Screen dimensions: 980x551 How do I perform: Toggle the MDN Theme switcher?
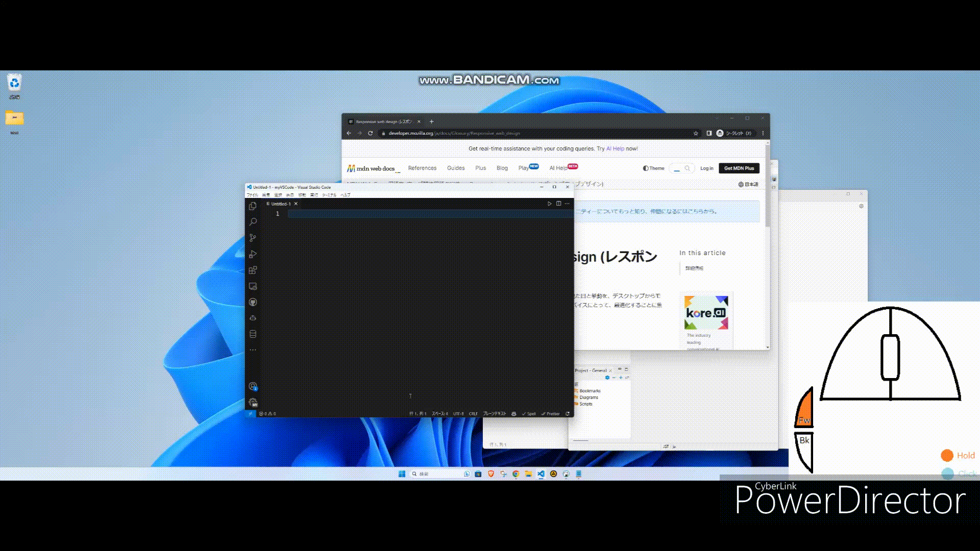(x=654, y=168)
